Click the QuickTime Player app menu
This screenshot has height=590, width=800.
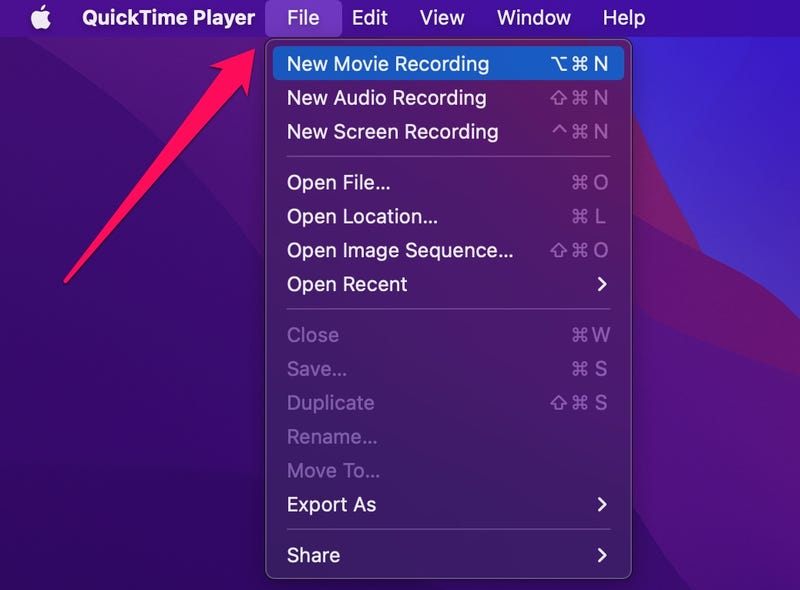168,18
